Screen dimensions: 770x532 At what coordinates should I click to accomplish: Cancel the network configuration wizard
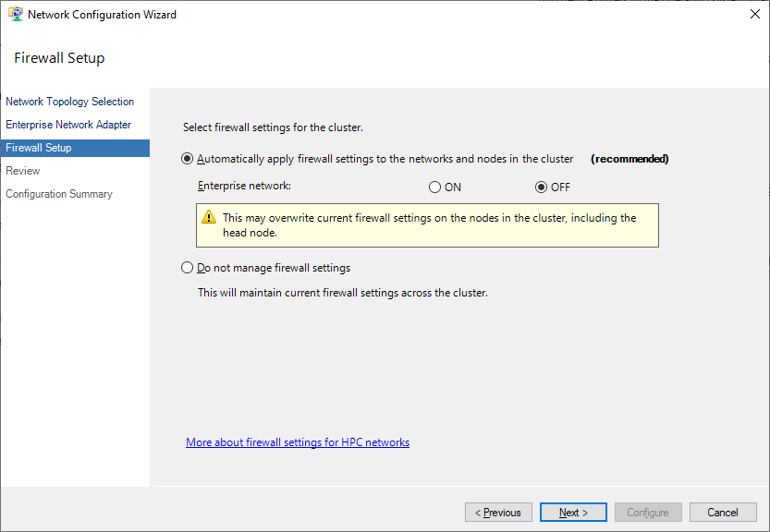click(x=723, y=513)
